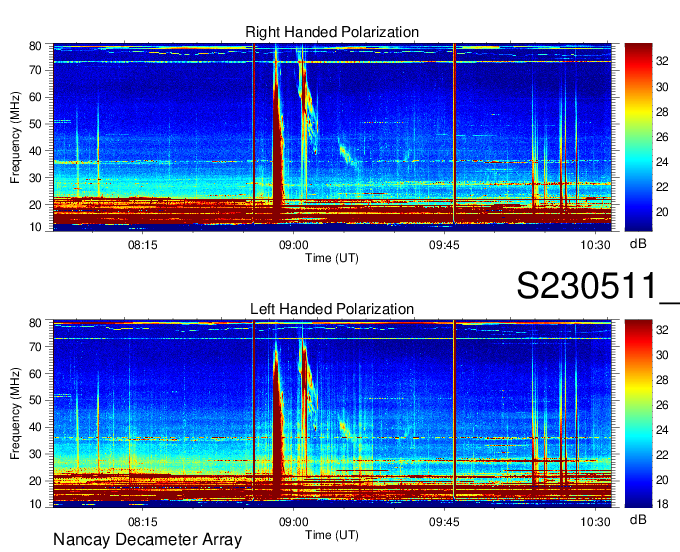Viewport: 680px width, 552px height.
Task: Click the 20 MHz tick on Left Handed plot
Action: point(35,481)
